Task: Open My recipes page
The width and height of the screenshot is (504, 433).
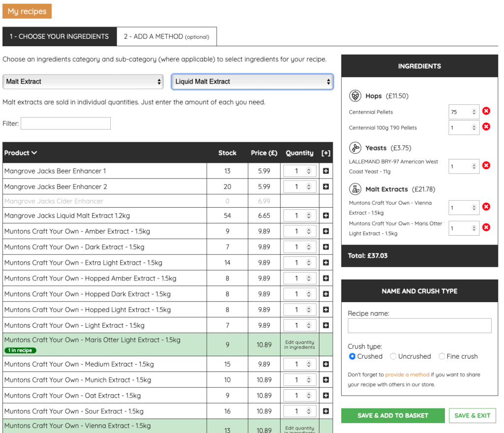Action: (27, 11)
